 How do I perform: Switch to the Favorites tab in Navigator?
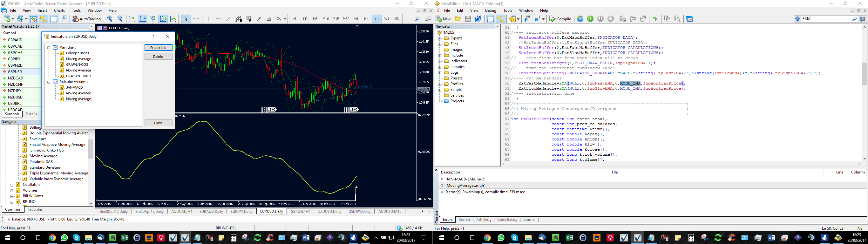[35, 210]
